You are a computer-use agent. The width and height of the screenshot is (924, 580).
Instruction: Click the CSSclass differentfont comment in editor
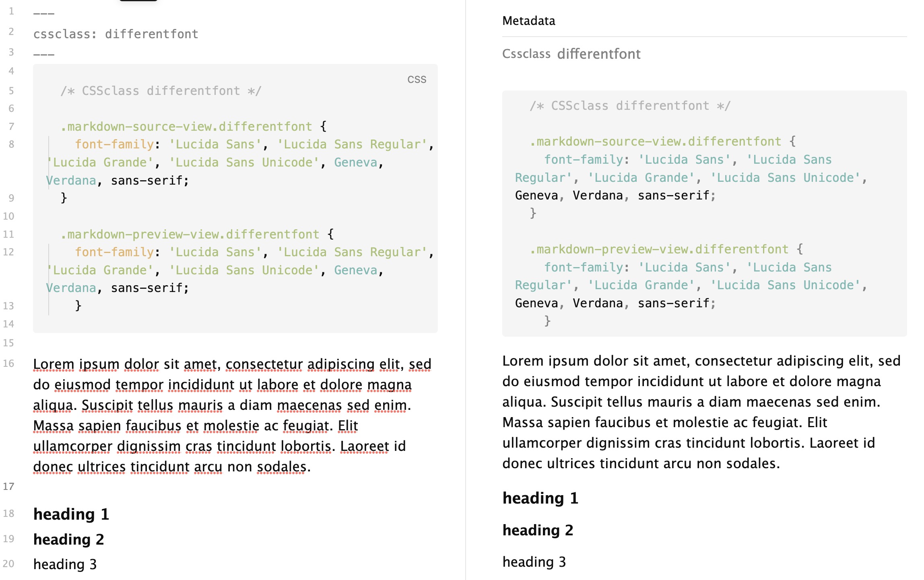coord(161,91)
